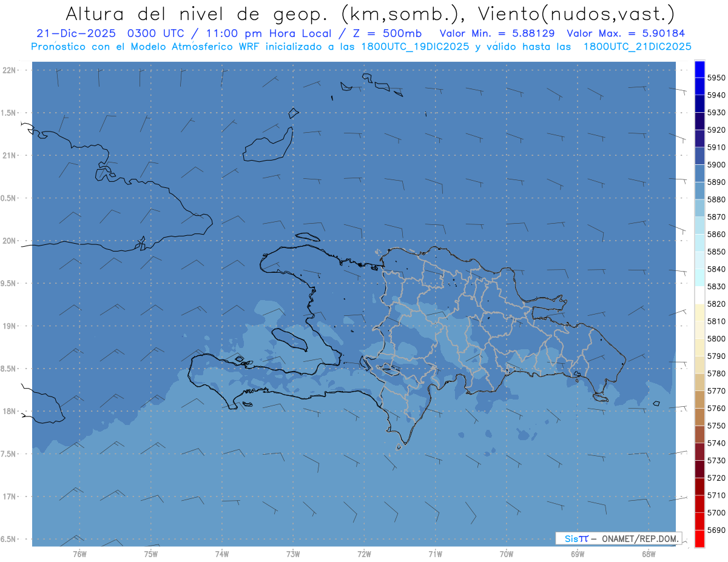Click the 72W longitude label
This screenshot has height=562, width=728.
pos(364,554)
